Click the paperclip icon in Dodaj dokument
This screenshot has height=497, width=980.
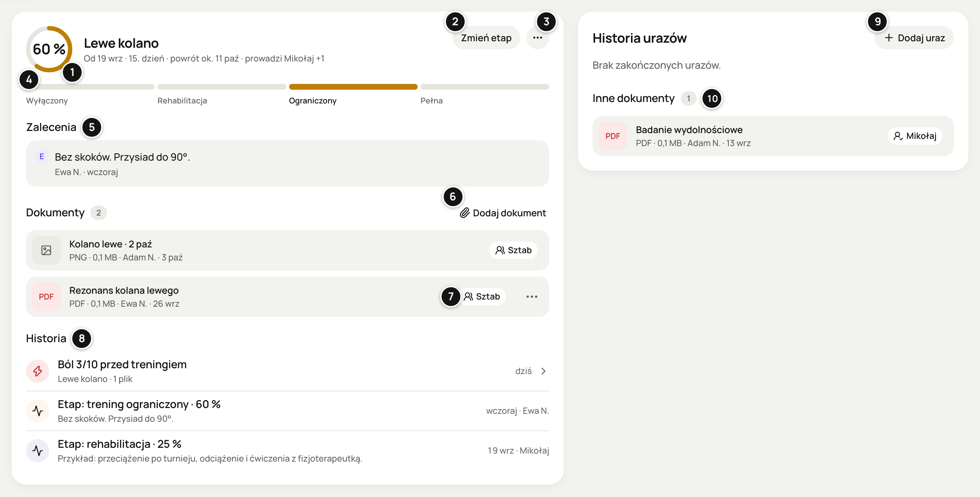click(x=464, y=213)
